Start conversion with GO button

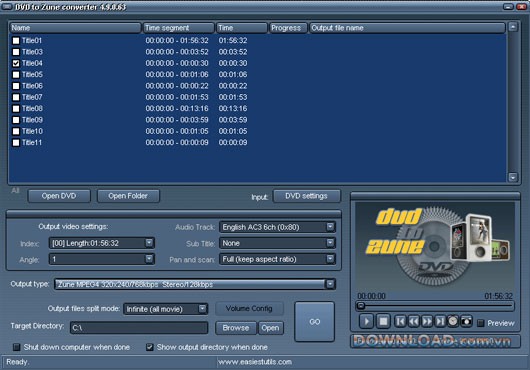(x=315, y=322)
